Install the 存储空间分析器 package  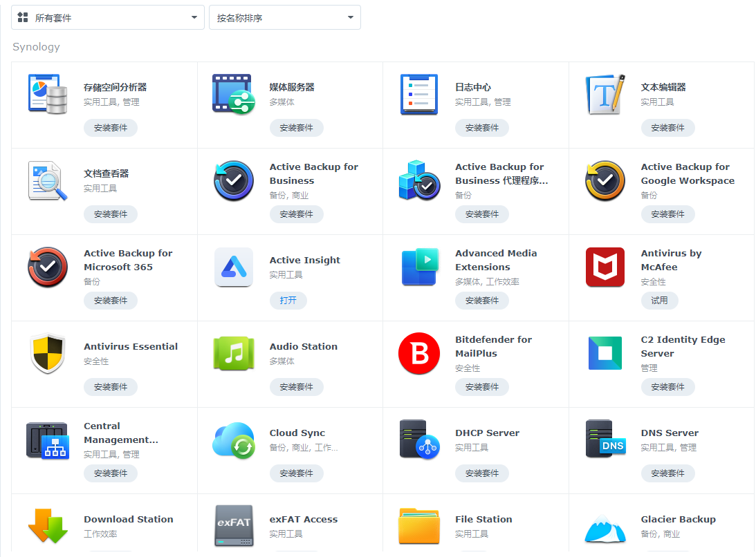(111, 128)
